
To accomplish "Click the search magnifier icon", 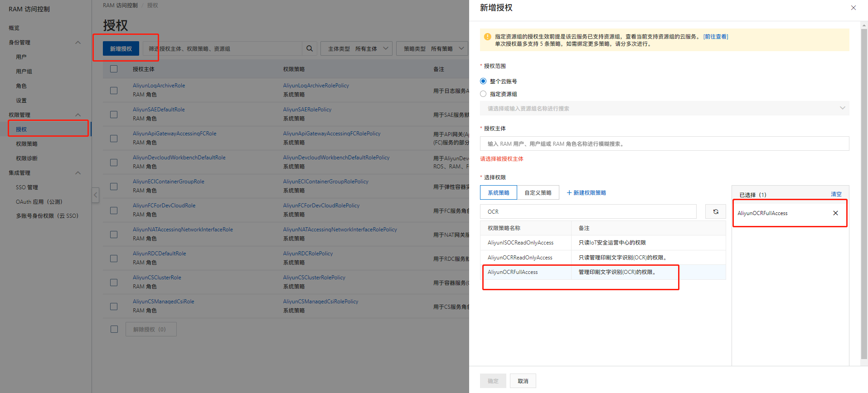I will pos(309,48).
